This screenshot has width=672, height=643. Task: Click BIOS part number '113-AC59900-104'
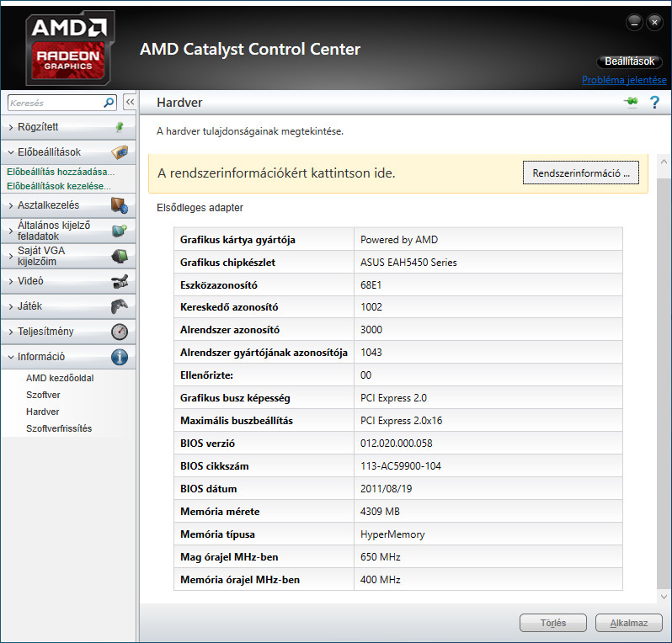coord(400,465)
